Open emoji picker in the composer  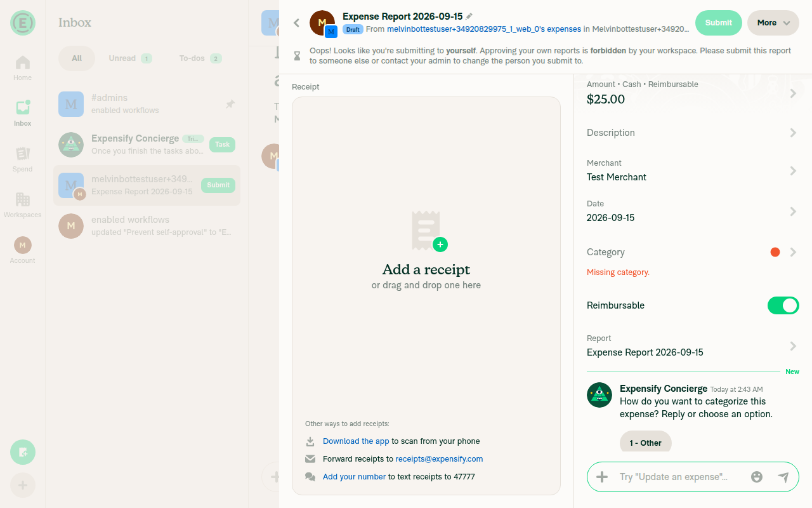[757, 477]
